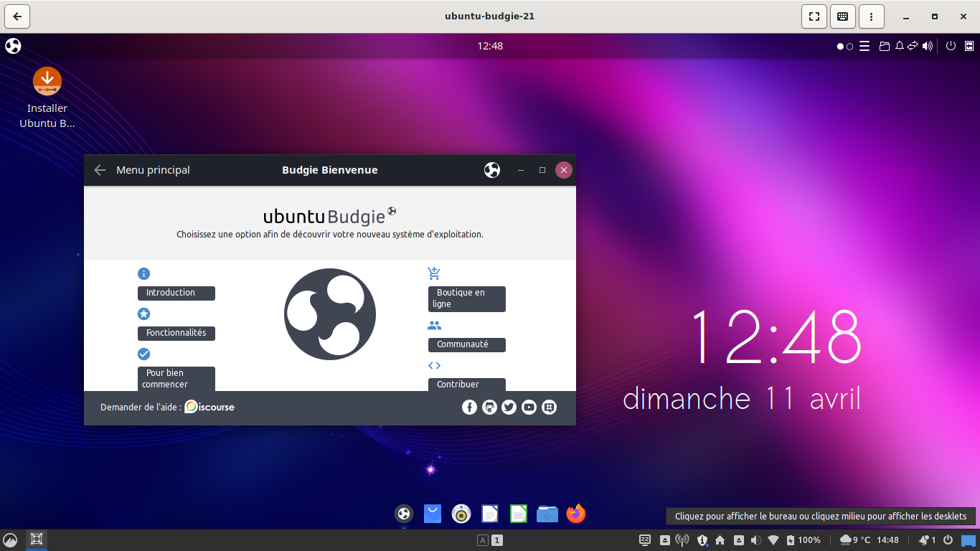Open the Discourse help link
This screenshot has height=551, width=980.
(x=209, y=407)
